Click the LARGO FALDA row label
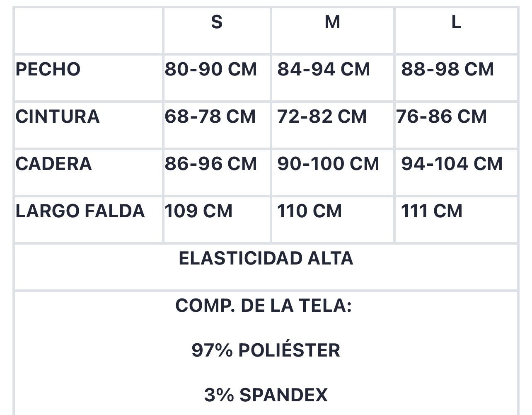The height and width of the screenshot is (415, 532). pyautogui.click(x=80, y=211)
